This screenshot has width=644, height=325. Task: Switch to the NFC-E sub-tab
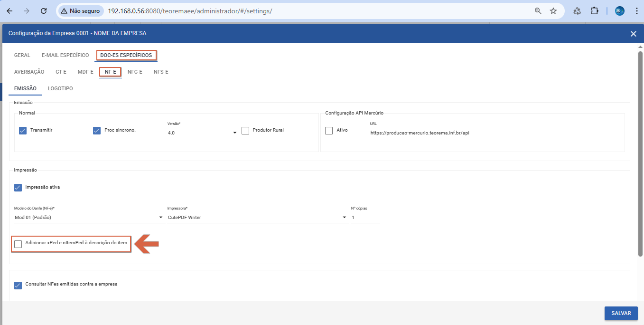pyautogui.click(x=135, y=72)
